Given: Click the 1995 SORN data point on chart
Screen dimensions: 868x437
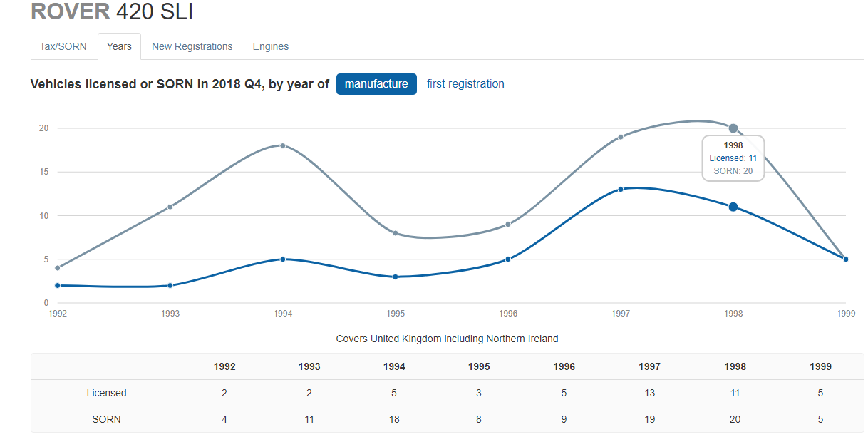Looking at the screenshot, I should pos(396,233).
